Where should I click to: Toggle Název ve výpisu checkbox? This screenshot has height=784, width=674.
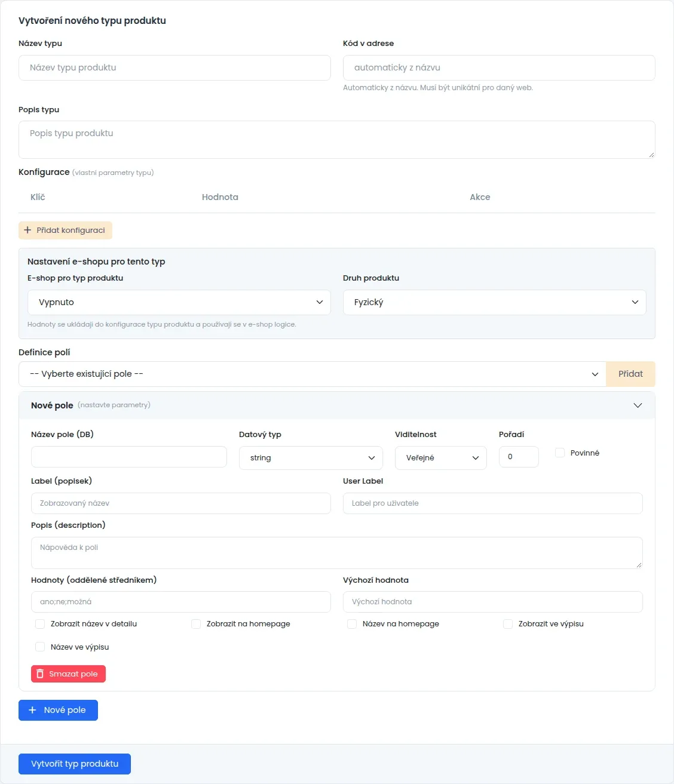click(40, 647)
